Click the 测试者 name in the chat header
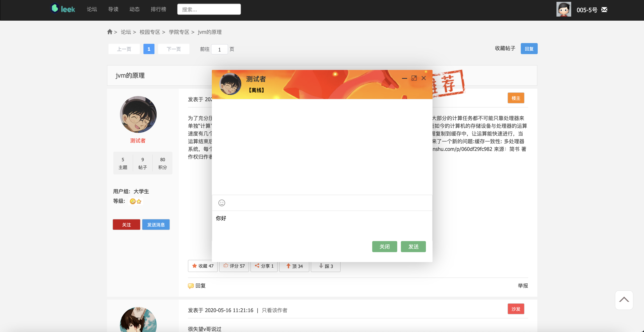 pos(256,79)
